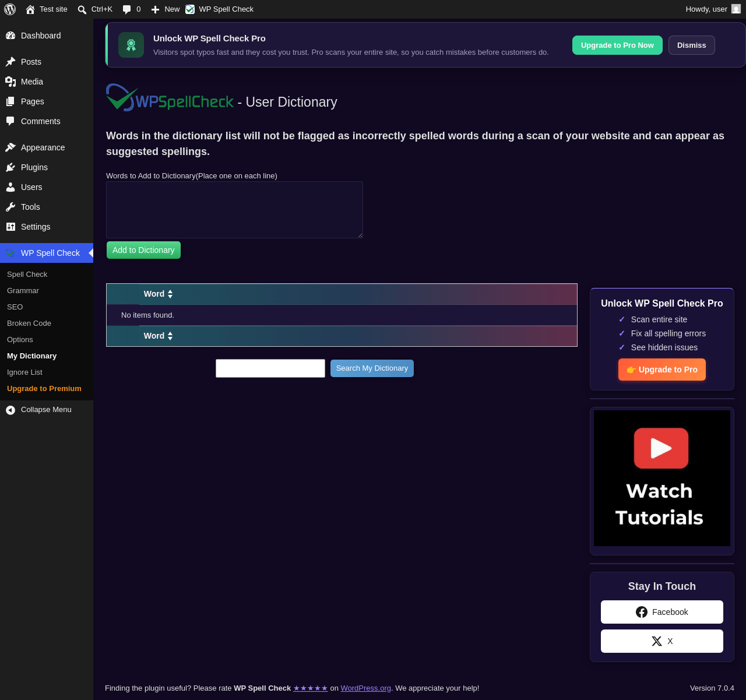Viewport: 746px width, 700px height.
Task: Click the Version 7.0.4 footer text
Action: coord(712,688)
